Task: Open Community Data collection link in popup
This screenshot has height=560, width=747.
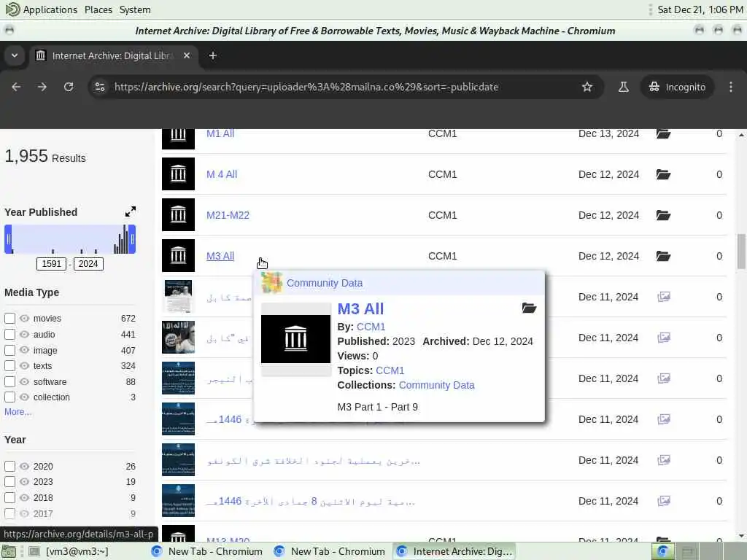Action: [436, 385]
